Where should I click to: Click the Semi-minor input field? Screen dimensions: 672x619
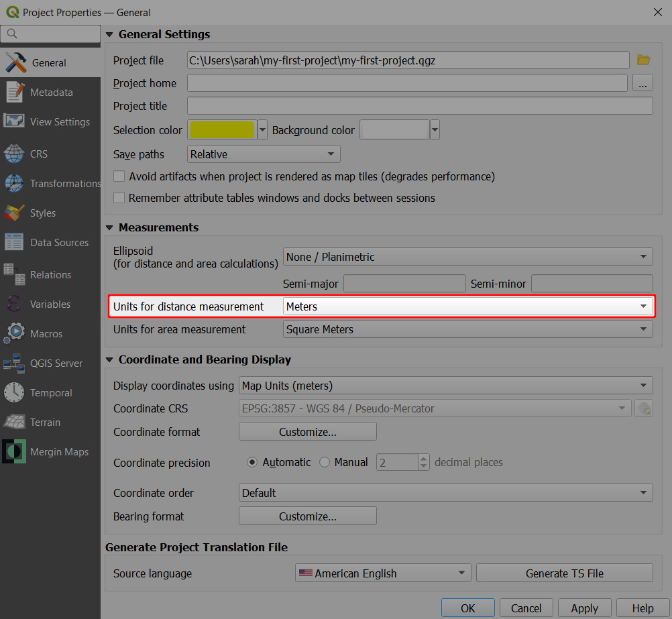(592, 284)
